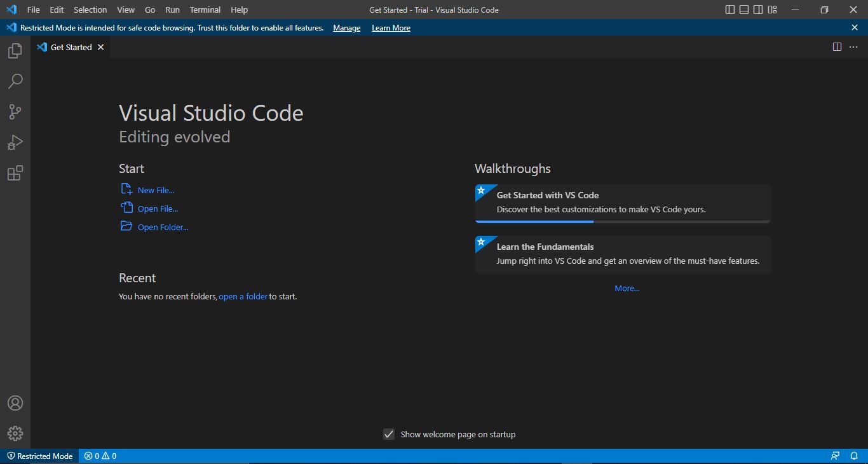Split the editor to the right
This screenshot has height=464, width=868.
coord(837,47)
